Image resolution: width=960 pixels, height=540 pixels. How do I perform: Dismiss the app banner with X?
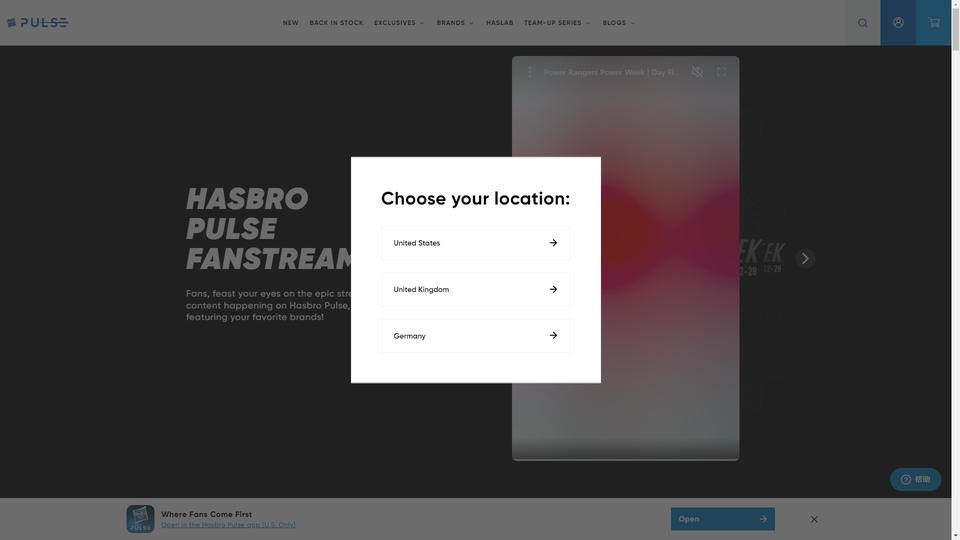tap(814, 519)
